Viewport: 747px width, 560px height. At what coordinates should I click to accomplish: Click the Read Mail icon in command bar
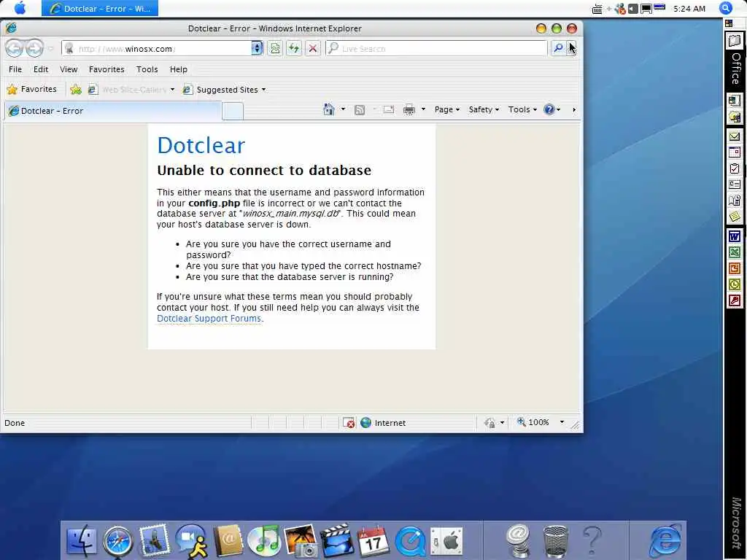point(389,109)
